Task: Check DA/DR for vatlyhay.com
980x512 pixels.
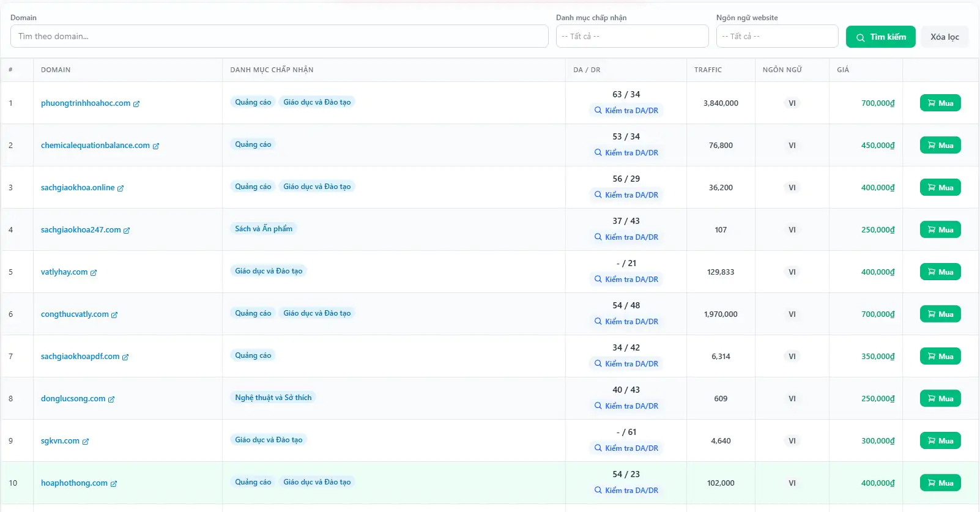Action: pos(626,280)
